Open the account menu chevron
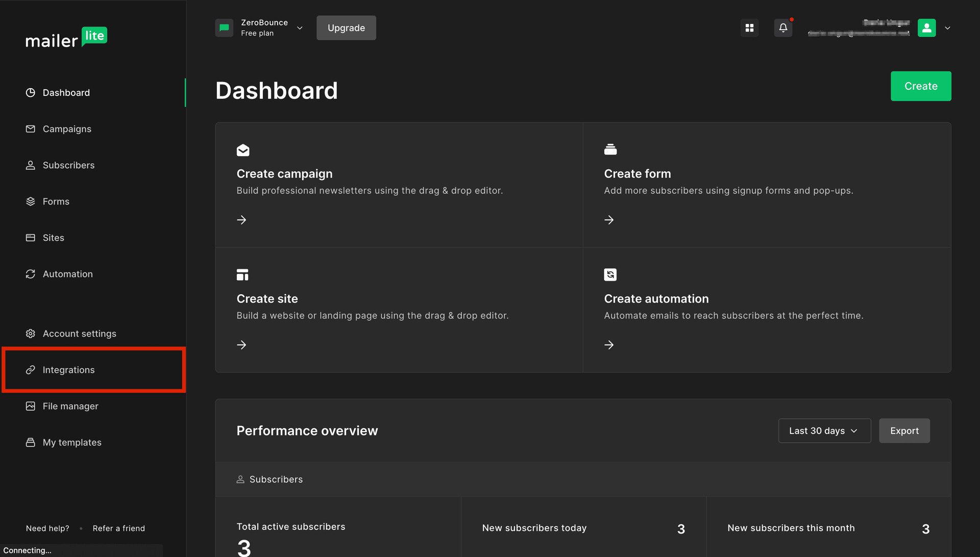Screen dimensions: 980x557 click(x=947, y=28)
